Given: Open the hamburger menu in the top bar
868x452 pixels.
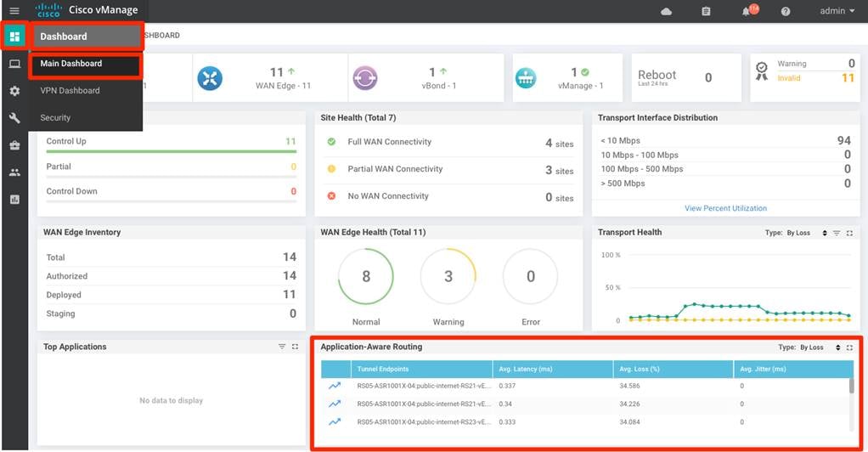Looking at the screenshot, I should point(14,10).
